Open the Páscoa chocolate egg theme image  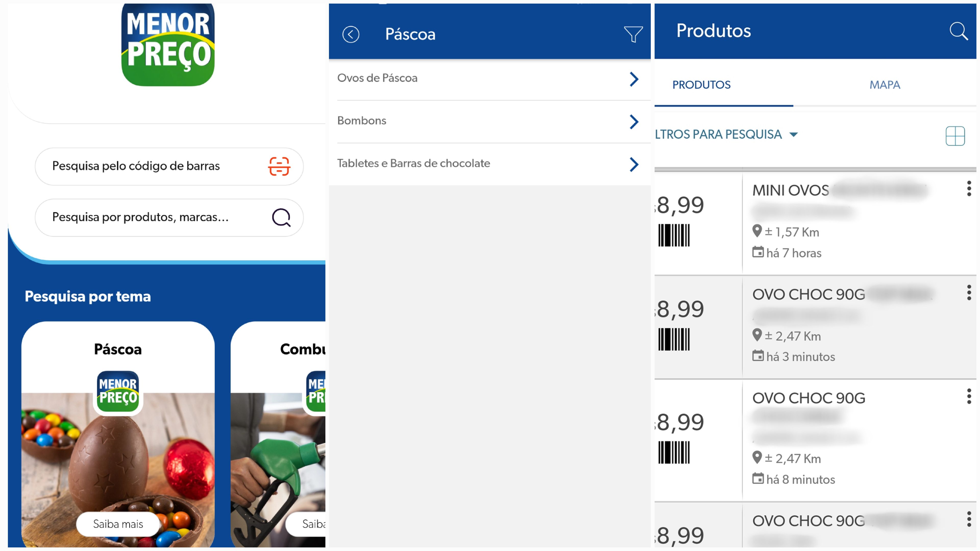(x=118, y=470)
